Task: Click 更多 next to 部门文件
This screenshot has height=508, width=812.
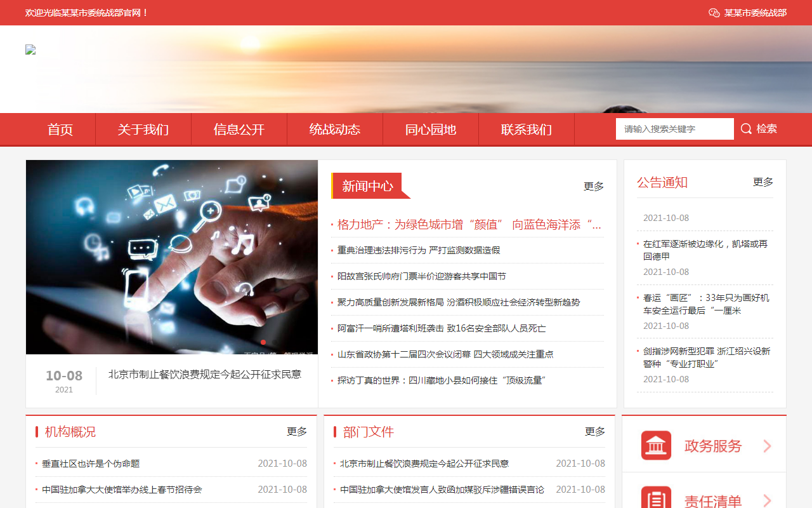Action: tap(595, 432)
